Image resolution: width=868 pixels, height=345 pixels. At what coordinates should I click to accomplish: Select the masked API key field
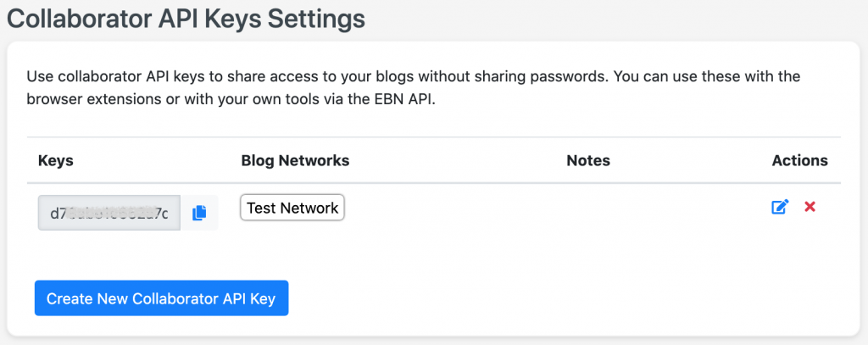pos(109,213)
